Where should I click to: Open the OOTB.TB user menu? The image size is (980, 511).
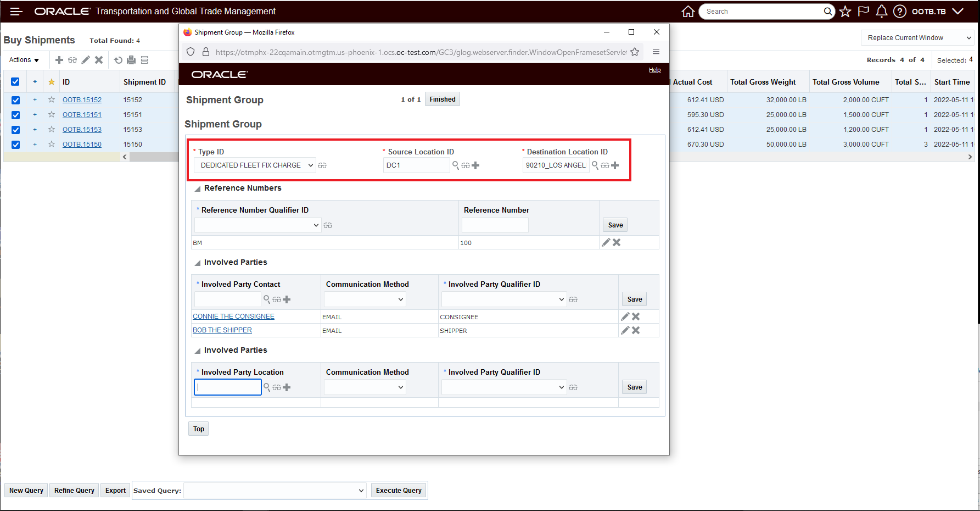[x=938, y=12]
